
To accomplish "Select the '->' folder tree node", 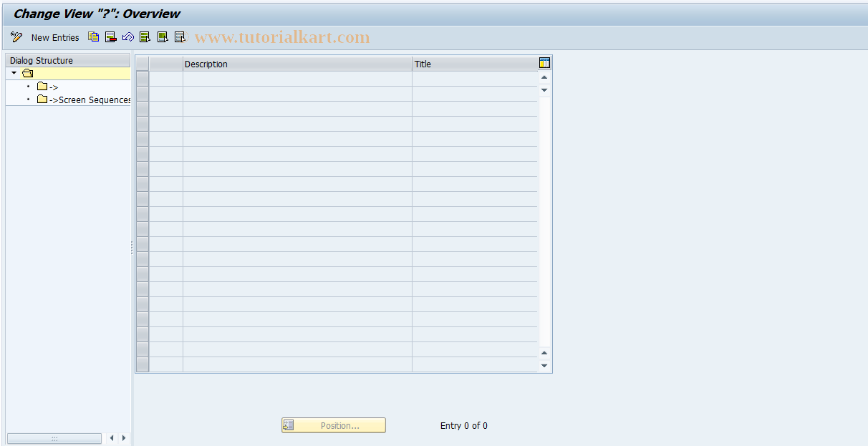I will coord(48,87).
